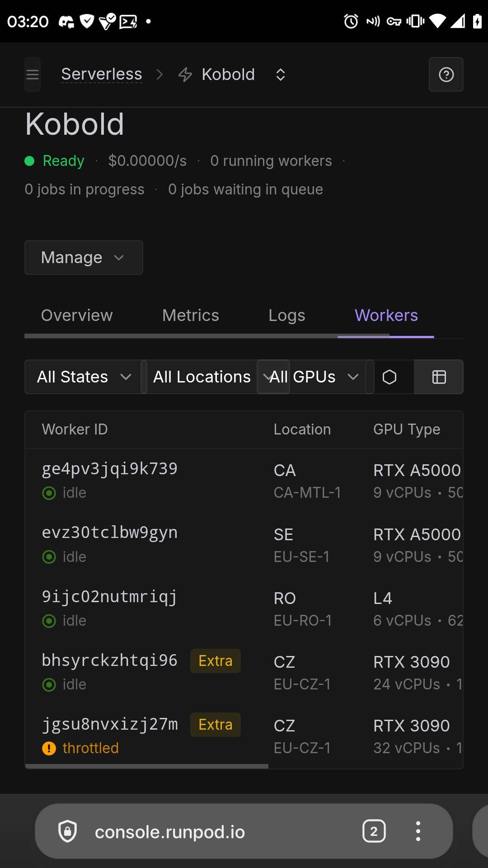
Task: Tap the site security shield icon
Action: tap(68, 831)
